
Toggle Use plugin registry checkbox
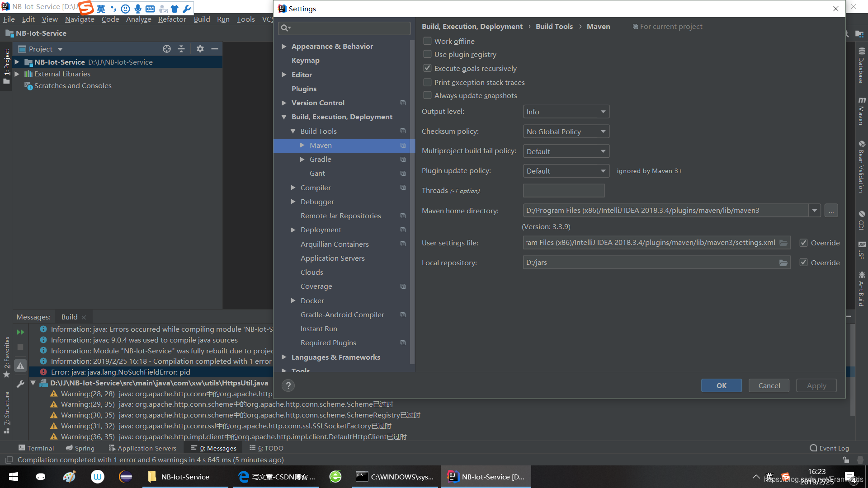pos(427,54)
